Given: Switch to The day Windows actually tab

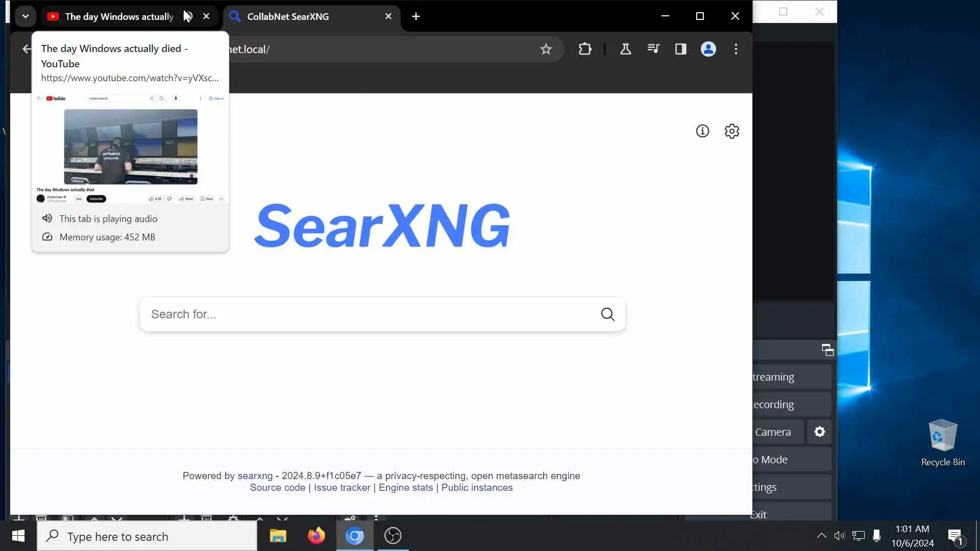Looking at the screenshot, I should pos(118,16).
